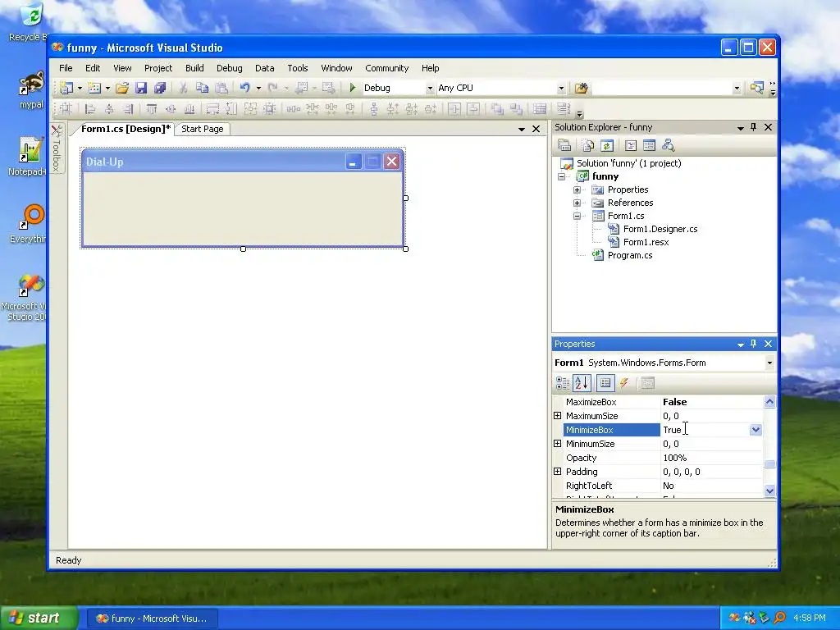This screenshot has width=840, height=630.
Task: Open the Build menu
Action: [x=194, y=68]
